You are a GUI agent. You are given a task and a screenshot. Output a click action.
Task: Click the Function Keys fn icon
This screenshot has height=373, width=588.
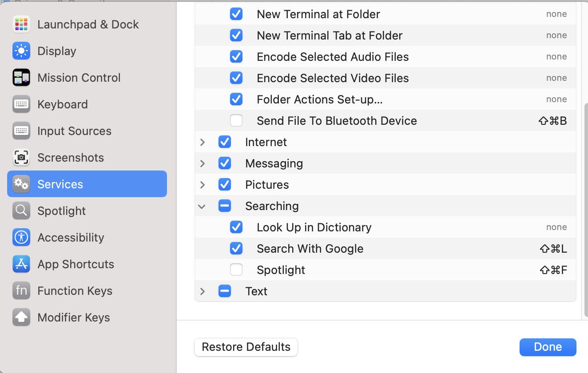click(x=21, y=291)
